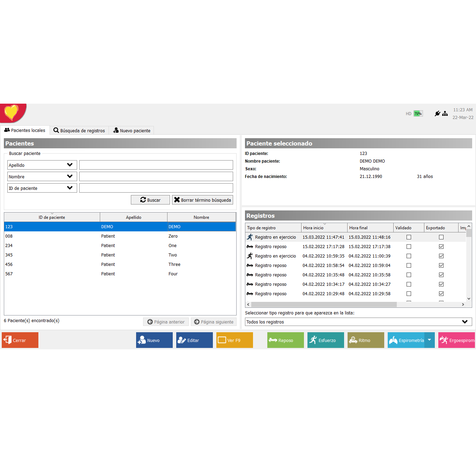Start a Reposo resting ECG recording
476x476 pixels.
coord(285,340)
